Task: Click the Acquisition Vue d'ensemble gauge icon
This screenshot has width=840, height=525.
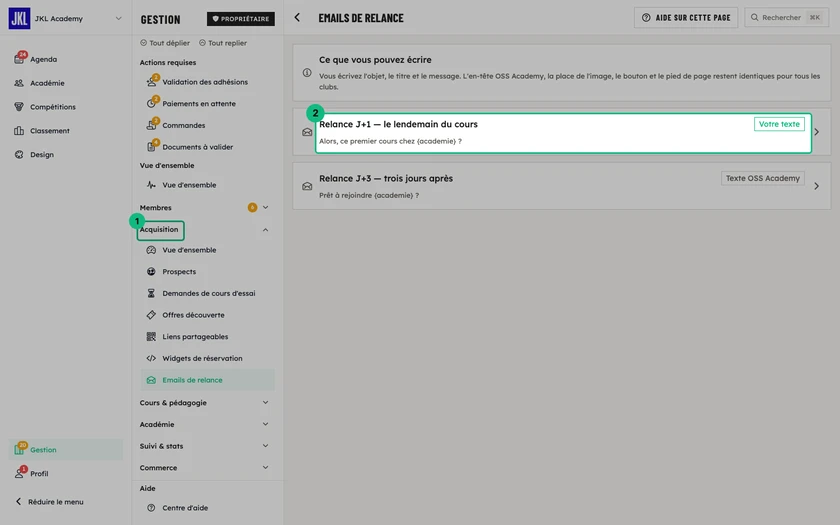Action: coord(151,250)
